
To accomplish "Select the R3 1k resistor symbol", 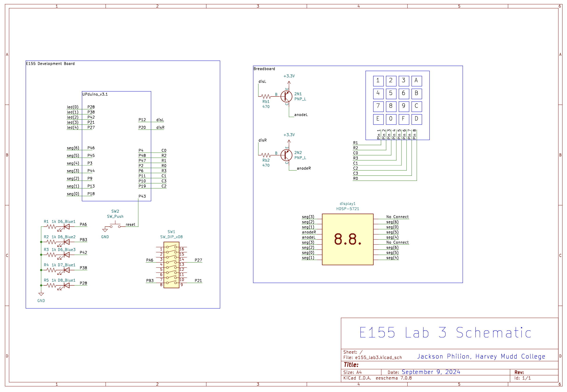I will [51, 255].
